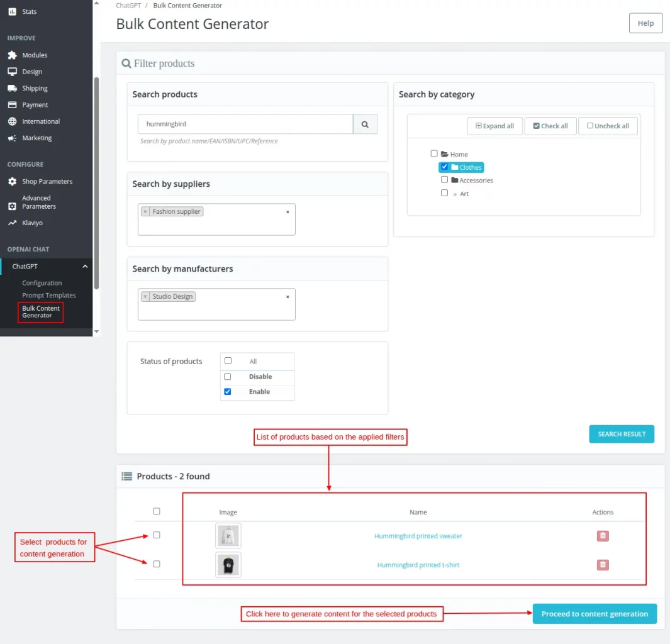Click the sidebar vertical scrollbar
This screenshot has height=644, width=670.
97,183
